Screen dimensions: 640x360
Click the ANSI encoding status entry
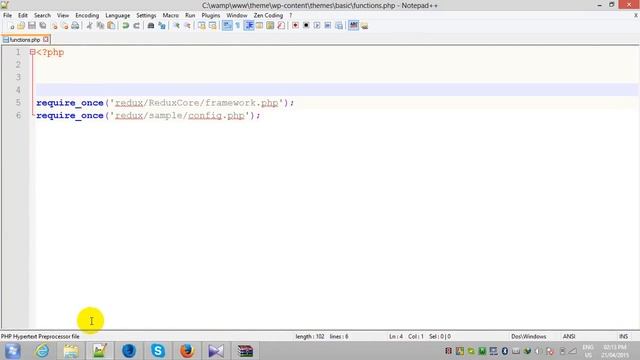[x=569, y=336]
